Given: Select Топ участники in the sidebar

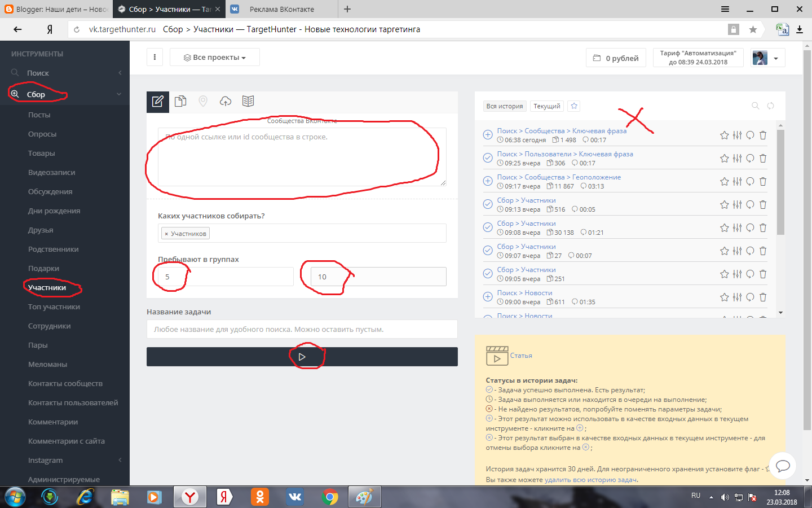Looking at the screenshot, I should pyautogui.click(x=54, y=306).
